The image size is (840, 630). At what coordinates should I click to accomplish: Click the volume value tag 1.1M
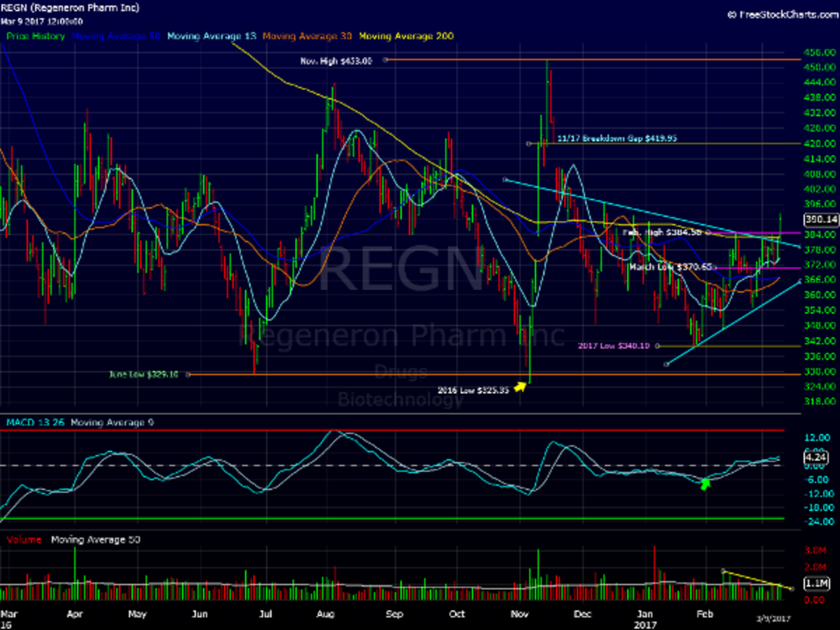[818, 582]
